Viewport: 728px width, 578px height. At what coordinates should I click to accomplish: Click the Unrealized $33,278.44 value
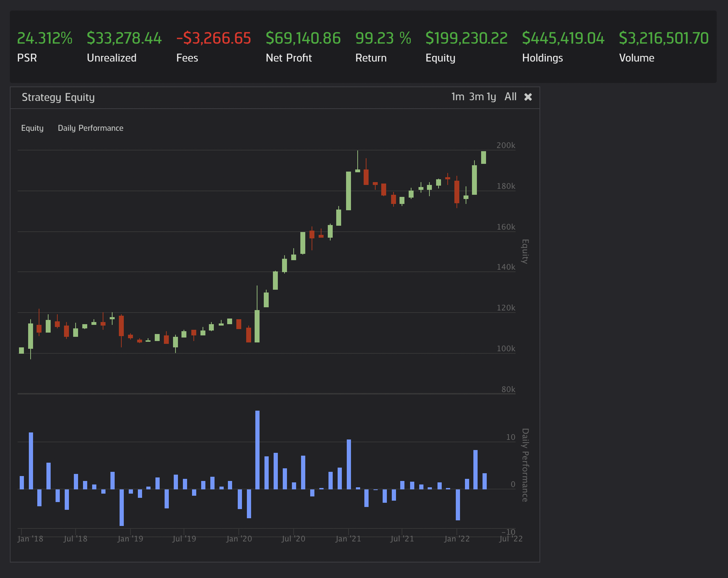tap(124, 38)
